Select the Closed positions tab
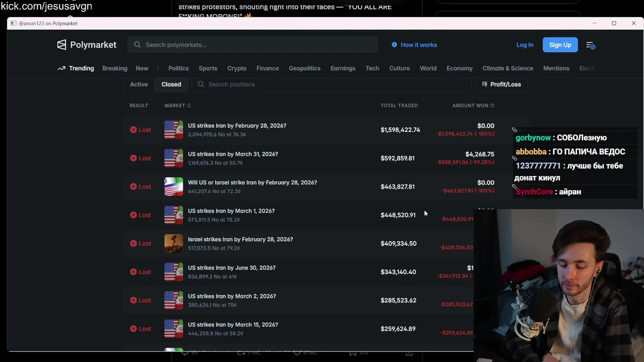 (x=171, y=84)
